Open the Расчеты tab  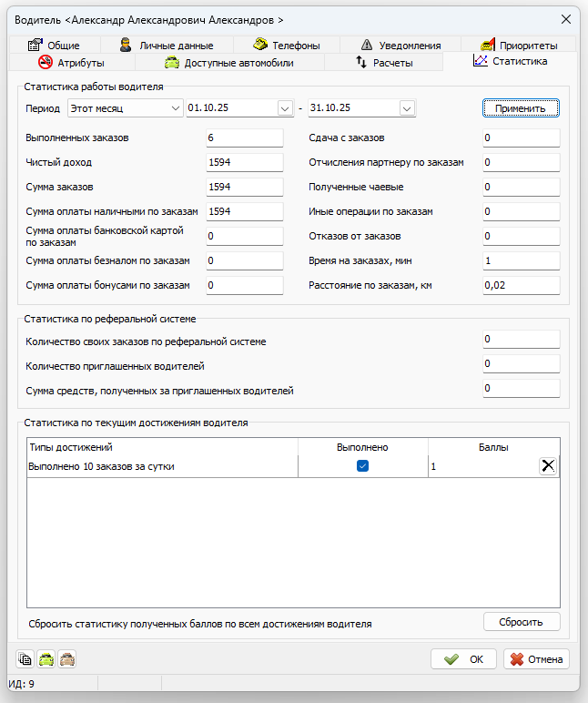(x=383, y=63)
